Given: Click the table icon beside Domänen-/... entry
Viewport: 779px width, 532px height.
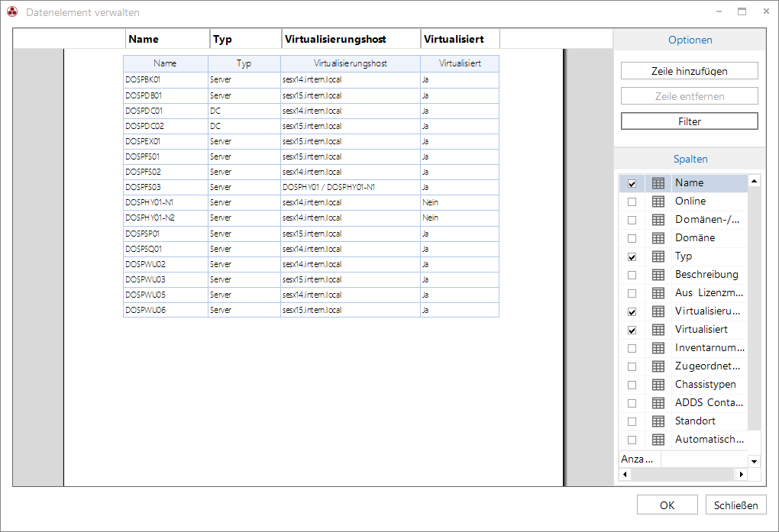Looking at the screenshot, I should (x=658, y=220).
